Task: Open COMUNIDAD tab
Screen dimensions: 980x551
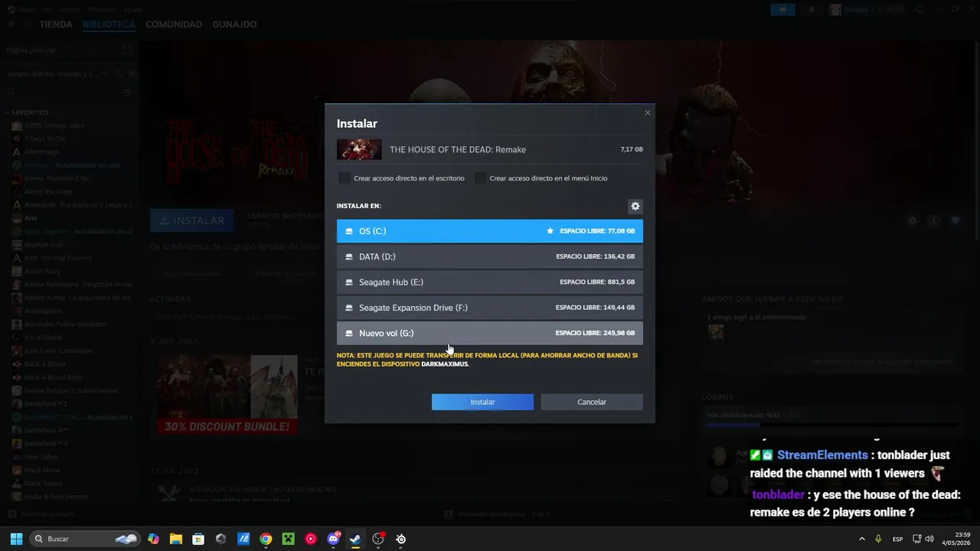Action: point(174,24)
